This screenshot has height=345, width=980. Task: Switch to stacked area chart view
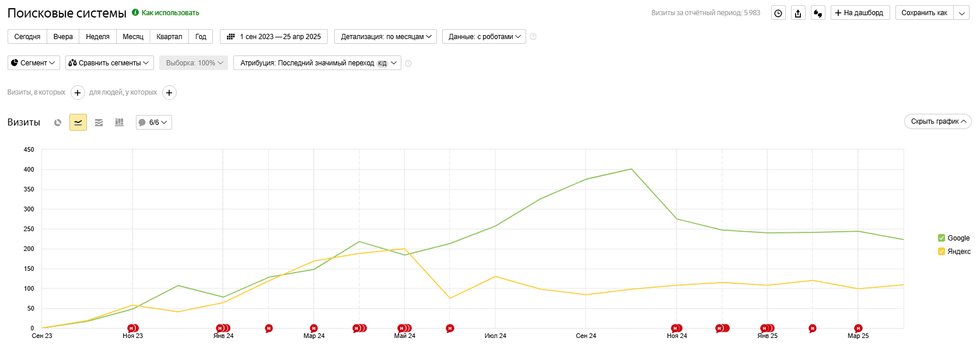(99, 123)
